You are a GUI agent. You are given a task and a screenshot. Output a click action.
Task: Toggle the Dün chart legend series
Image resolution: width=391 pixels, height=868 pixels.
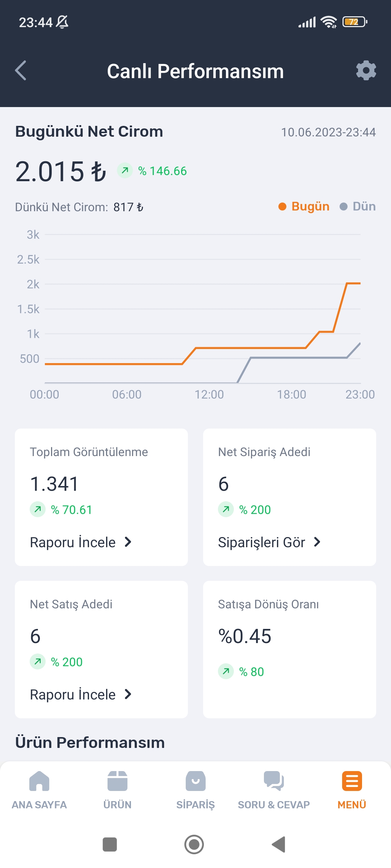[x=358, y=207]
